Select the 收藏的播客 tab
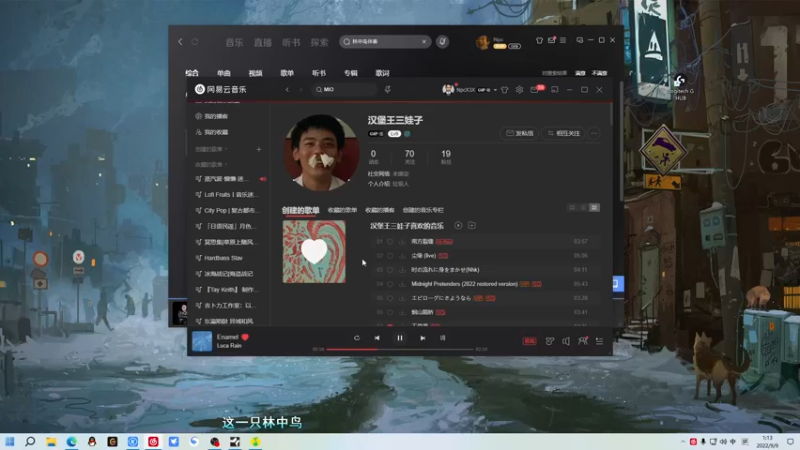This screenshot has height=450, width=800. [x=380, y=210]
